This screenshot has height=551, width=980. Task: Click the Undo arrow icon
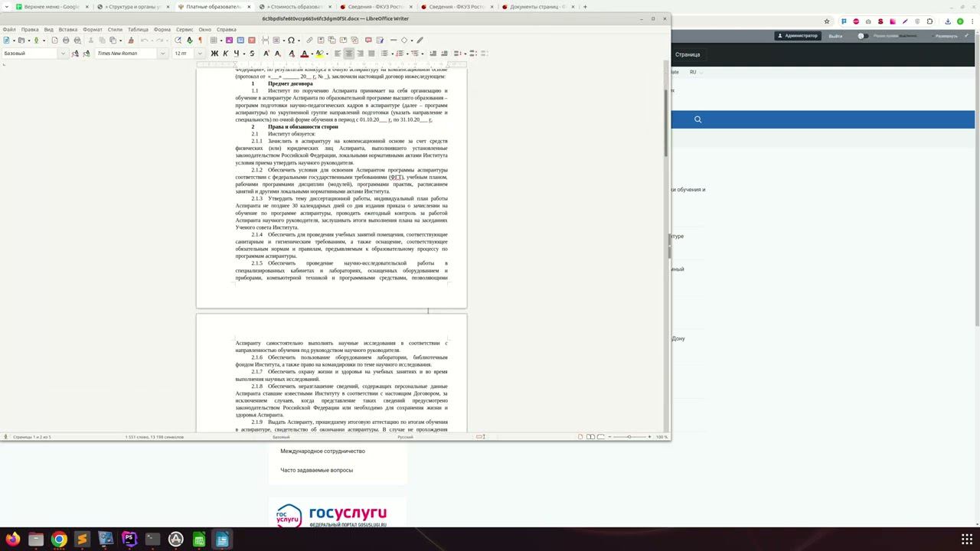pos(144,40)
